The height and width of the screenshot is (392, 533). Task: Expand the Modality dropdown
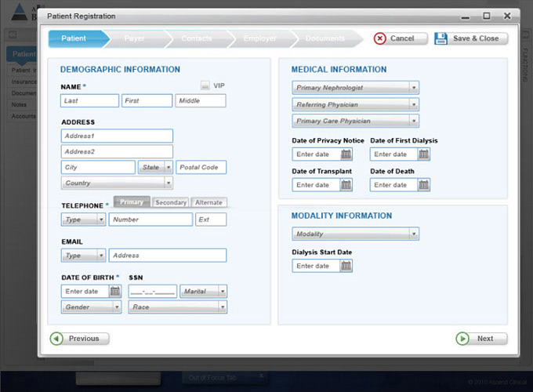356,234
